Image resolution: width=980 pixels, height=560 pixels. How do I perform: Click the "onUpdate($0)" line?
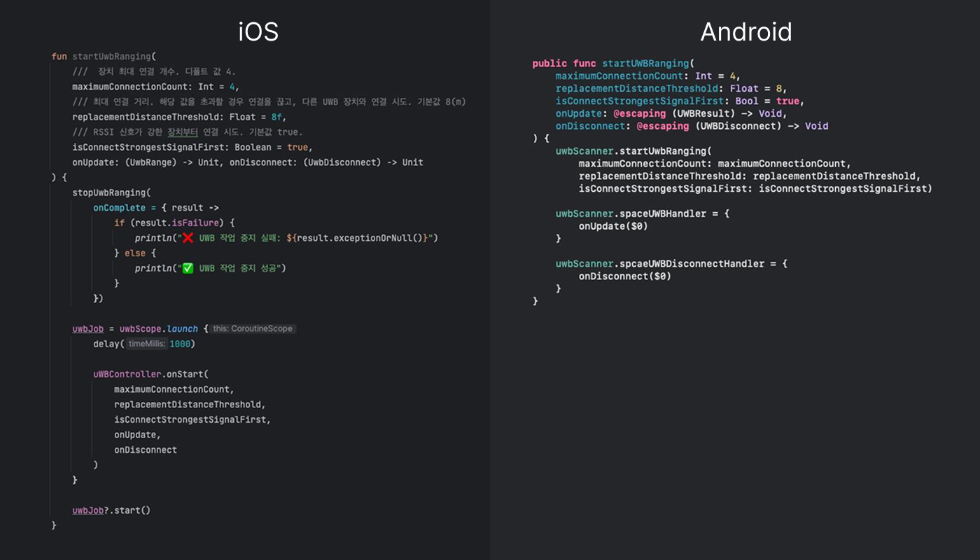(x=613, y=226)
